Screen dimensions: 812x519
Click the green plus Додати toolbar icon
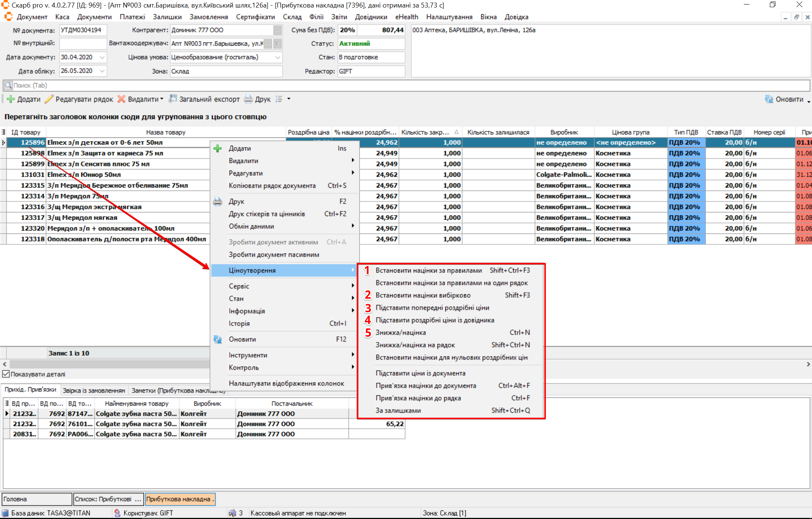pyautogui.click(x=11, y=99)
